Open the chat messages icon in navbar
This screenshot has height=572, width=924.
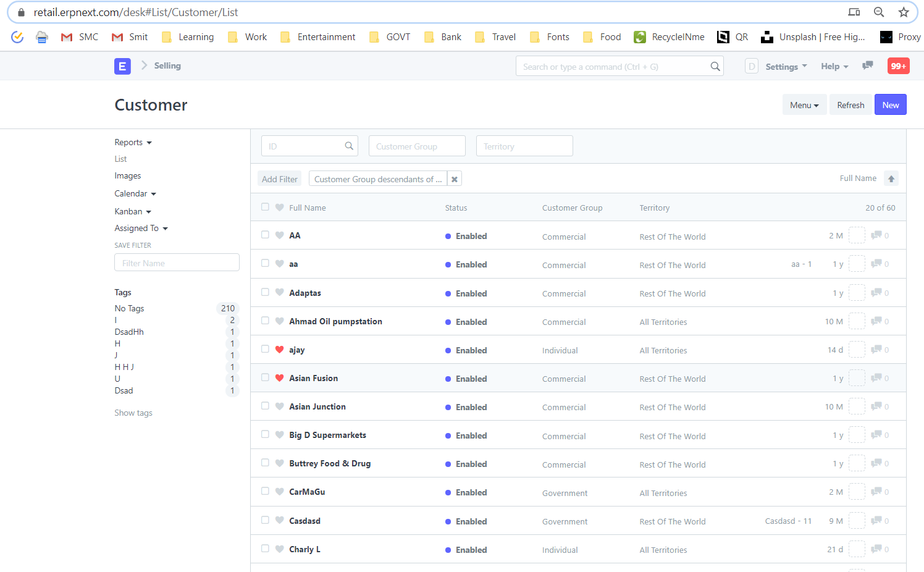click(867, 65)
